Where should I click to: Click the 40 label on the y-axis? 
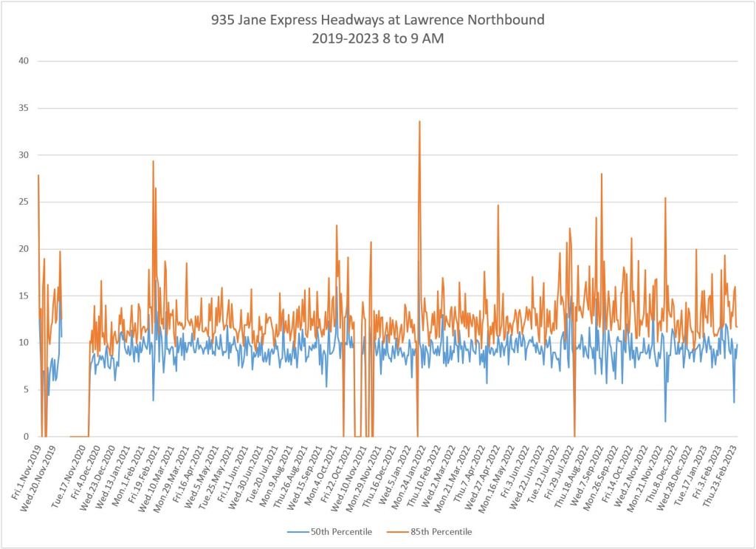23,61
